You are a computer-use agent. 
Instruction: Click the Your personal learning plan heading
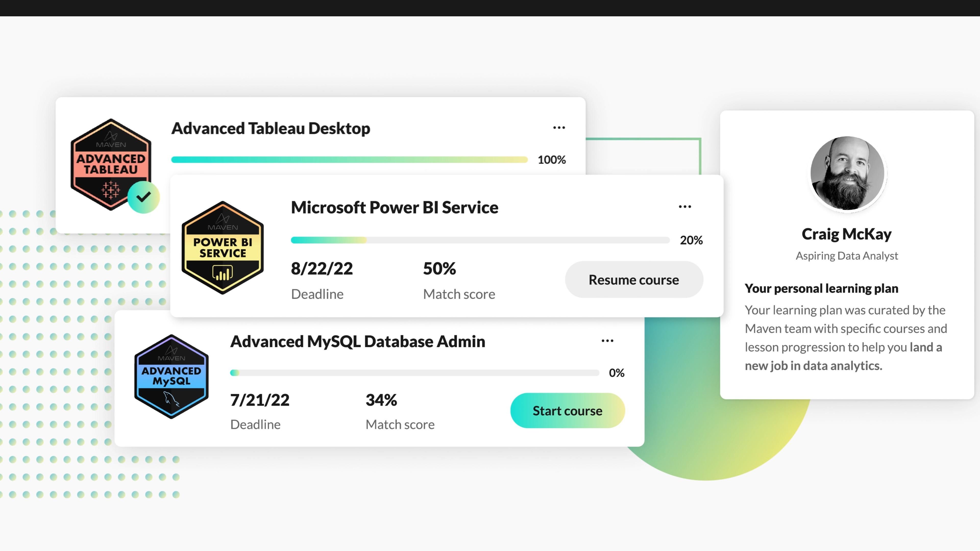coord(821,288)
